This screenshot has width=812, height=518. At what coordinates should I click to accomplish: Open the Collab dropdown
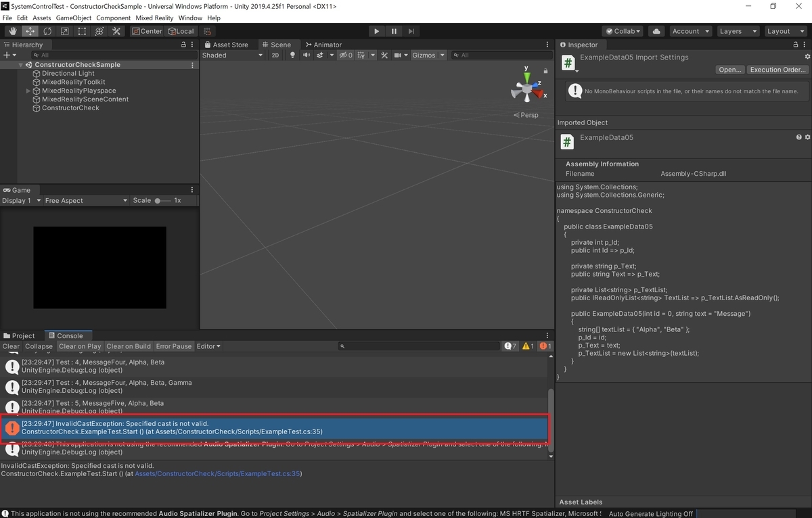point(622,31)
